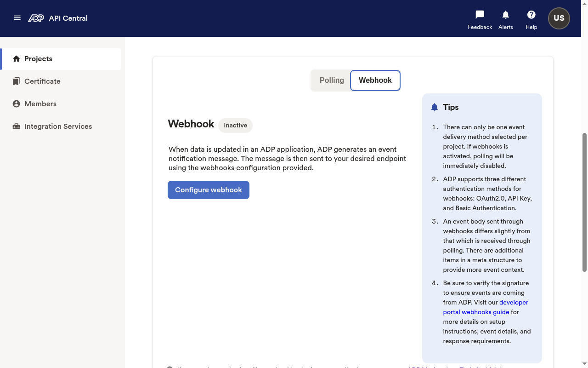Click the Tips panel heading
Image resolution: width=588 pixels, height=368 pixels.
451,107
